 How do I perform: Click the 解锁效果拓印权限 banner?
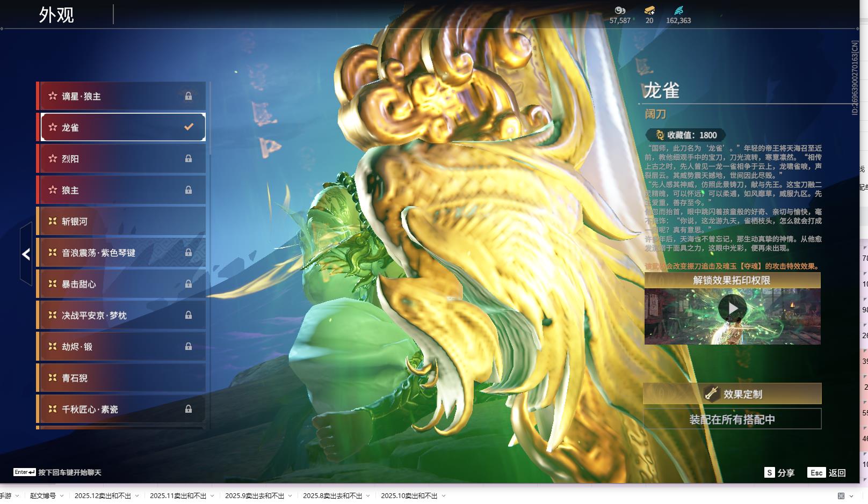732,280
